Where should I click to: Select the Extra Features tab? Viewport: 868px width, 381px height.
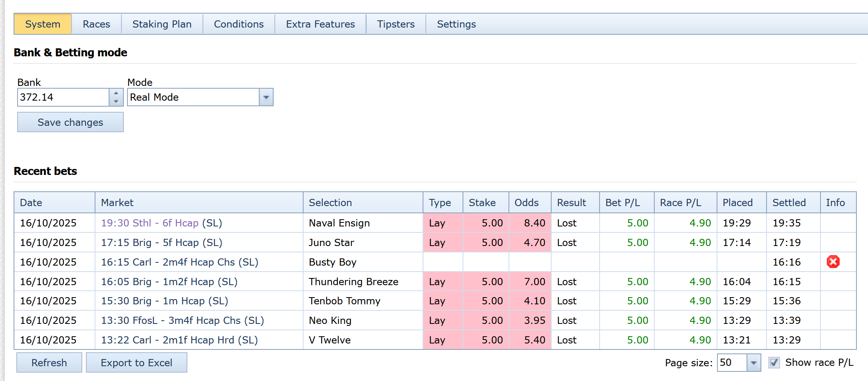pyautogui.click(x=320, y=24)
